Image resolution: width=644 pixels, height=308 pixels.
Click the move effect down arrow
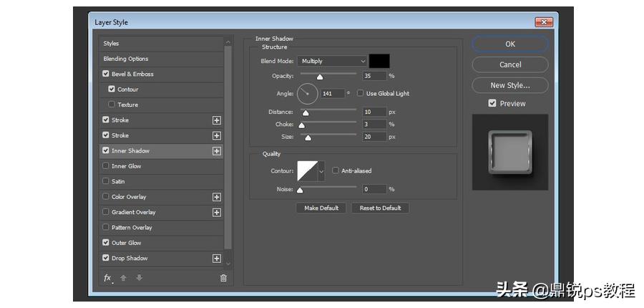[x=140, y=278]
